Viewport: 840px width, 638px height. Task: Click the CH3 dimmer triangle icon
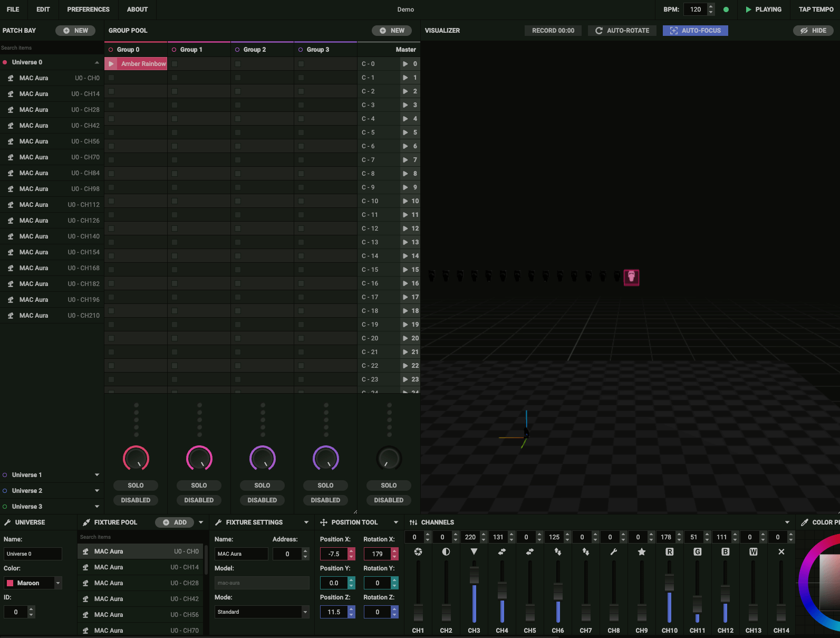pyautogui.click(x=474, y=551)
